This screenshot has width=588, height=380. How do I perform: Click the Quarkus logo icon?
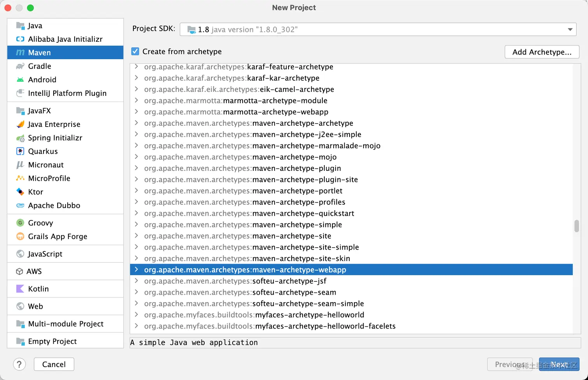click(20, 151)
